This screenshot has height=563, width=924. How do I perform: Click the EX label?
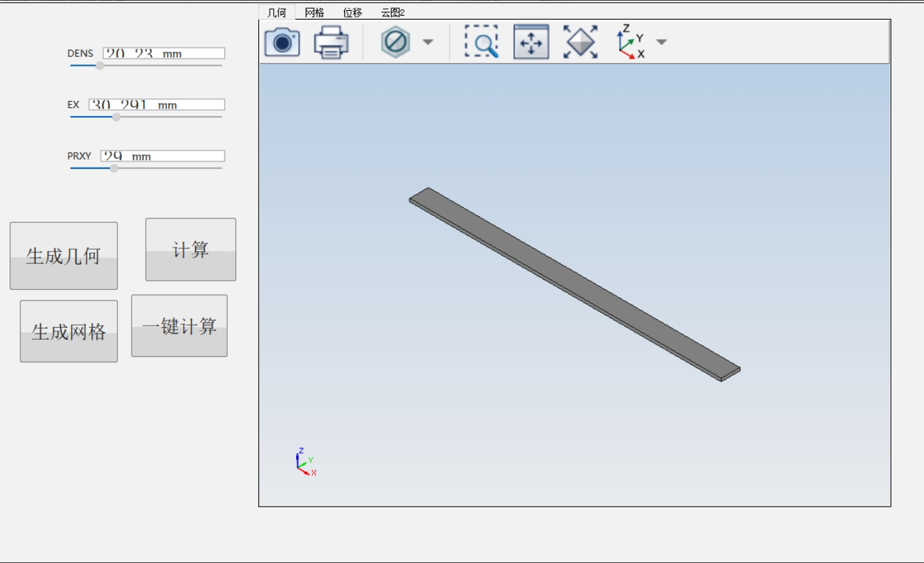click(73, 104)
